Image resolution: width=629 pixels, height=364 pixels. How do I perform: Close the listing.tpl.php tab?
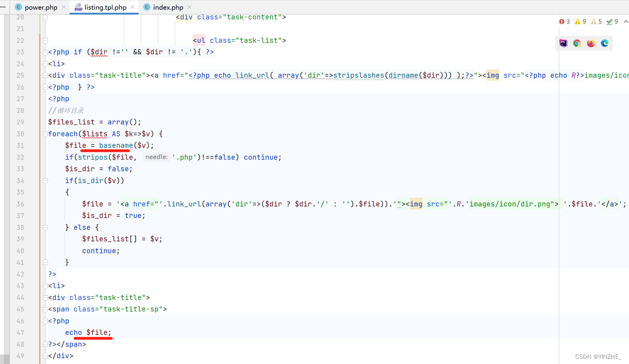pos(132,7)
